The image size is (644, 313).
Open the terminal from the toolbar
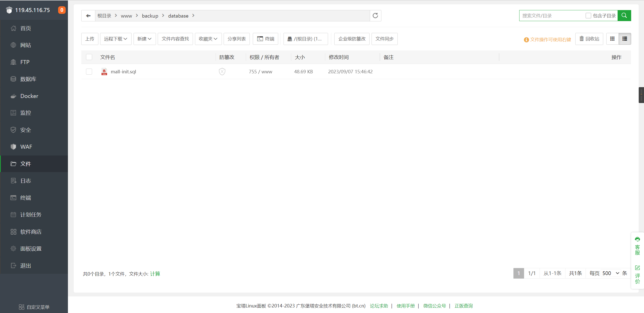(x=266, y=39)
